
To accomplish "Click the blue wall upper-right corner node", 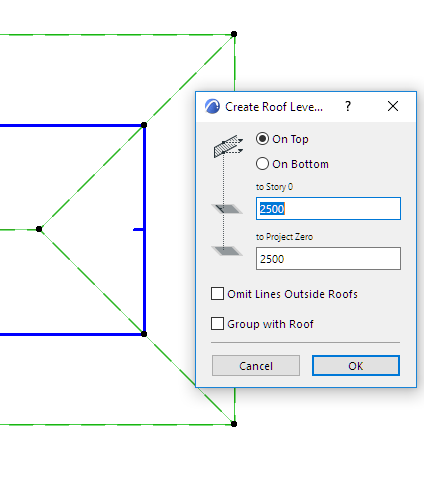I will [x=144, y=125].
